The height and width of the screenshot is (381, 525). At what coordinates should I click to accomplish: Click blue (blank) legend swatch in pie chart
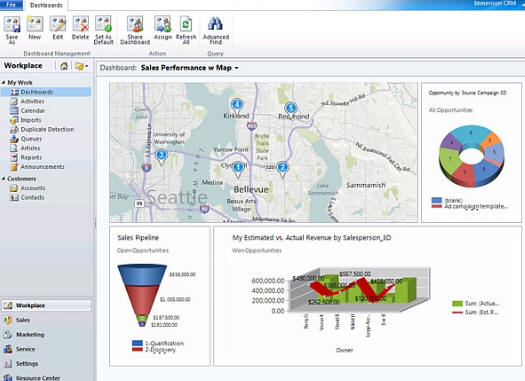(x=437, y=200)
